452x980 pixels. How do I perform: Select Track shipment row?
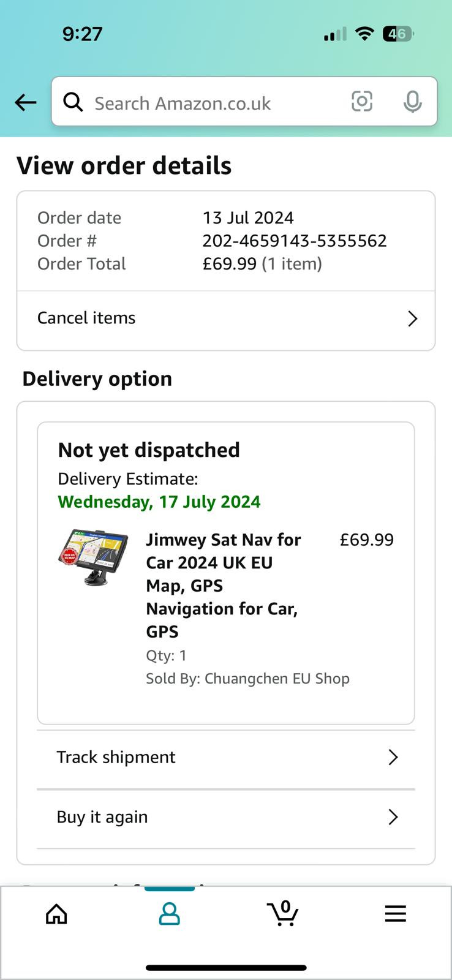pyautogui.click(x=226, y=758)
